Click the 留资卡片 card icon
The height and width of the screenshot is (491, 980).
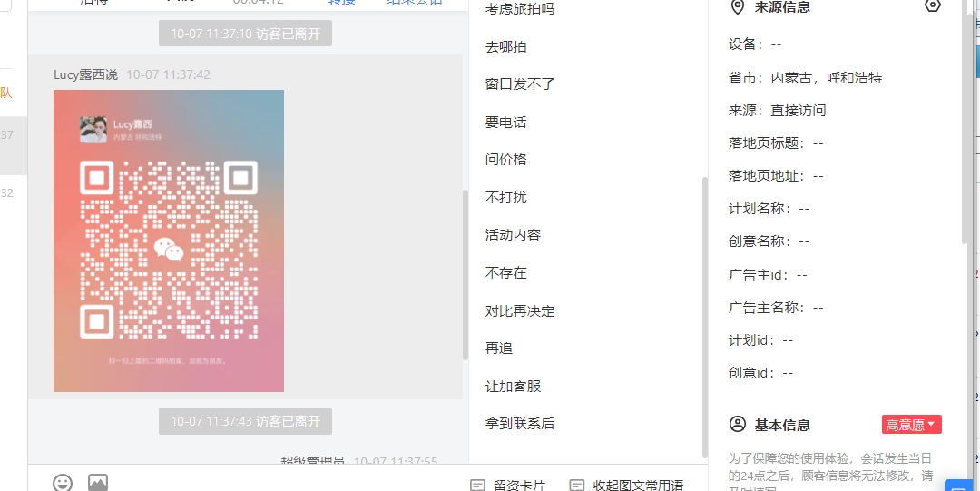click(477, 486)
